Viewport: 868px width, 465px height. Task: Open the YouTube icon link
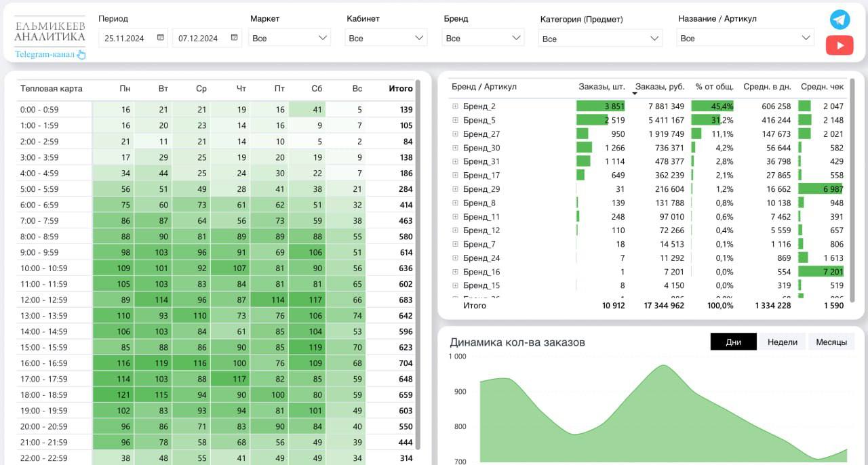tap(840, 45)
